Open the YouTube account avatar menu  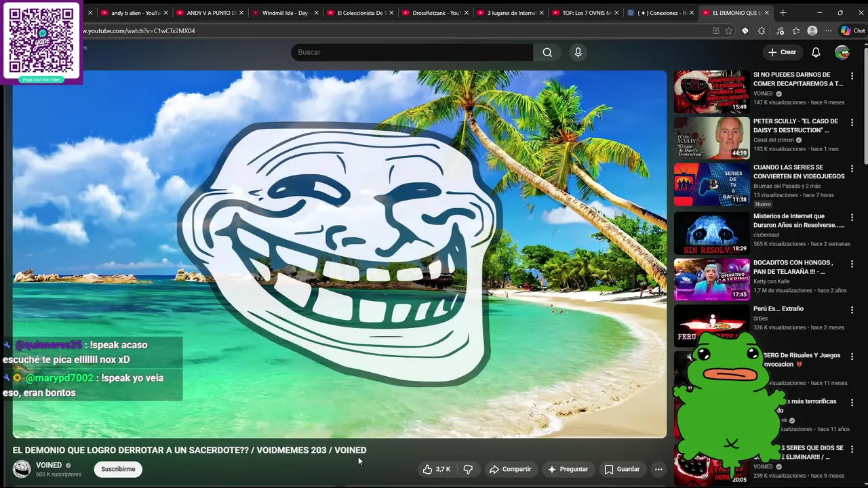pos(842,52)
